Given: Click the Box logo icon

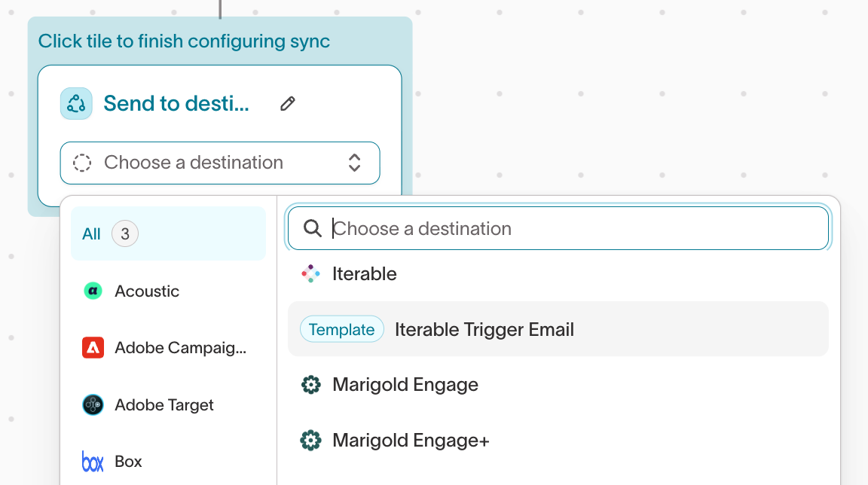Looking at the screenshot, I should point(93,462).
